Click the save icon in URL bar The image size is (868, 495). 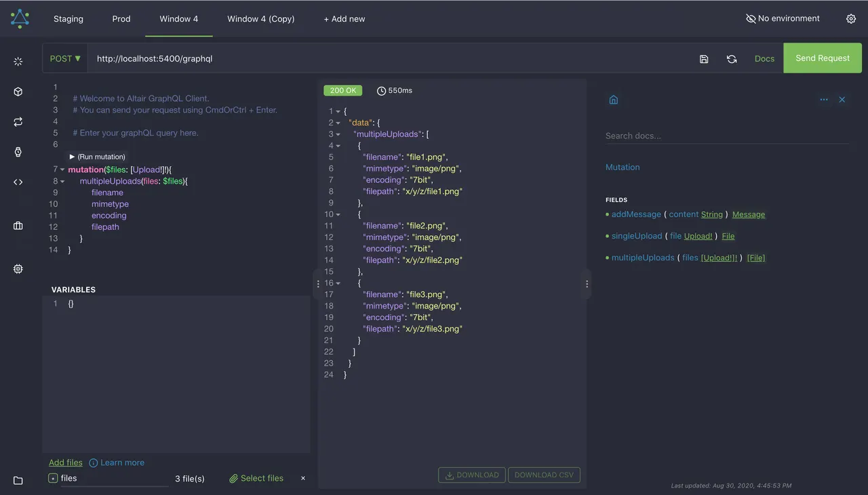coord(704,59)
